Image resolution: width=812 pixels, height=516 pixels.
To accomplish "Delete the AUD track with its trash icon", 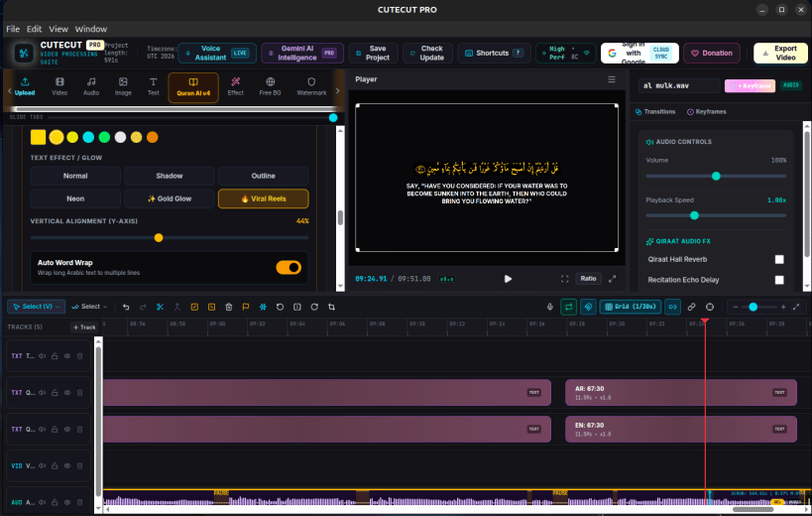I will point(79,502).
